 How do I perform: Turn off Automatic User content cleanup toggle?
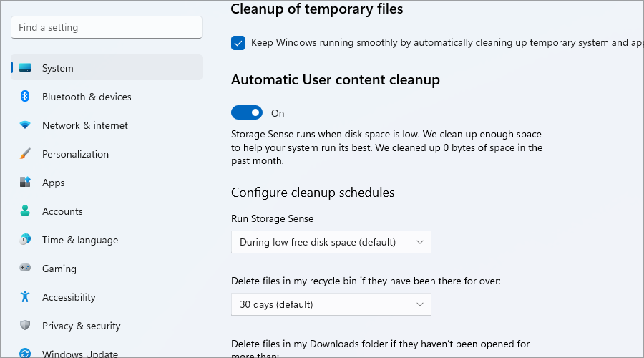coord(247,113)
